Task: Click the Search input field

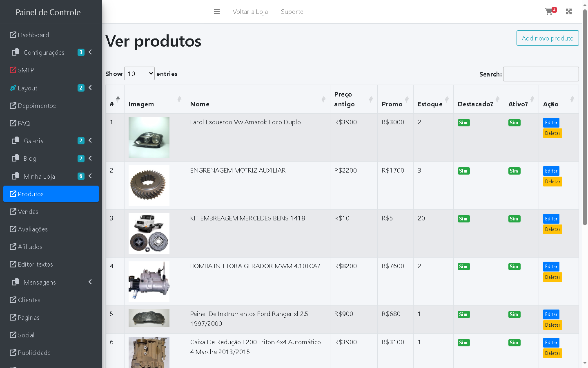Action: pyautogui.click(x=541, y=74)
